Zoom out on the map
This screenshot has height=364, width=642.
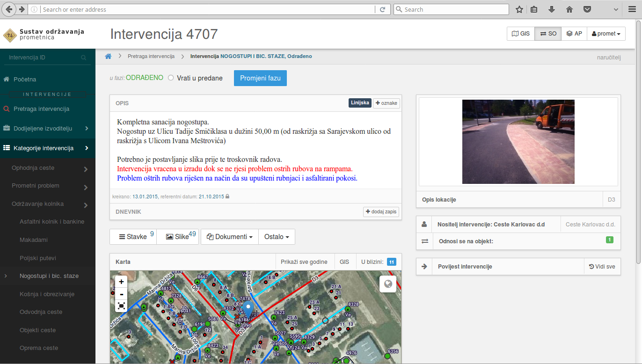[x=122, y=294]
